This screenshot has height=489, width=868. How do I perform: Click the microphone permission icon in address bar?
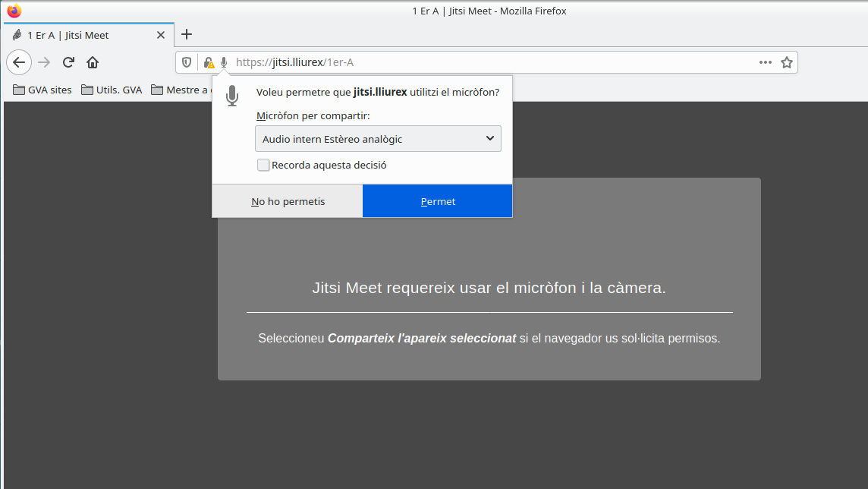coord(224,62)
